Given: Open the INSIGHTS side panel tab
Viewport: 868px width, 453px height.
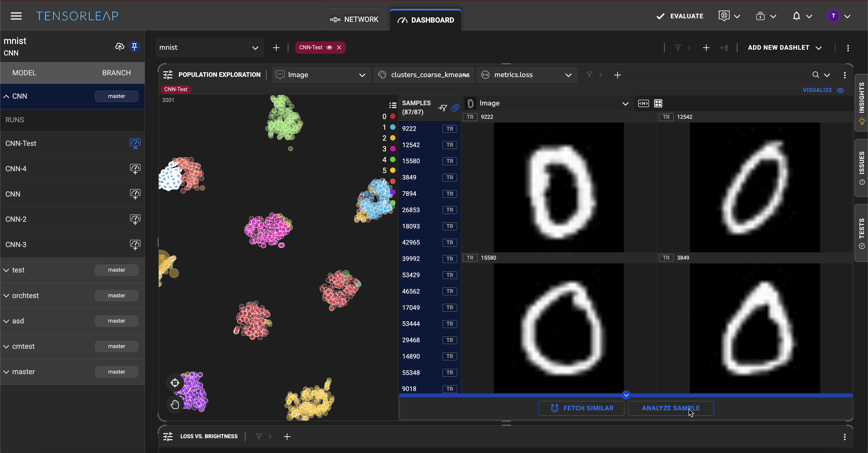Looking at the screenshot, I should [x=861, y=102].
